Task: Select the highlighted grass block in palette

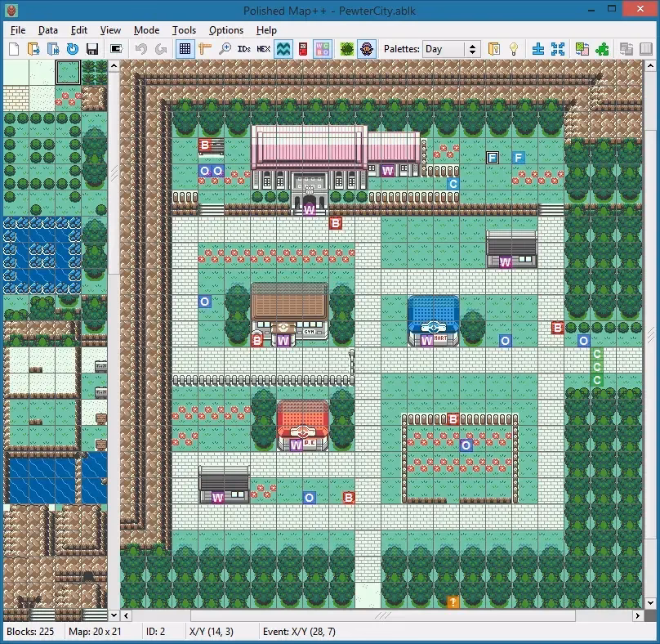Action: [x=68, y=73]
